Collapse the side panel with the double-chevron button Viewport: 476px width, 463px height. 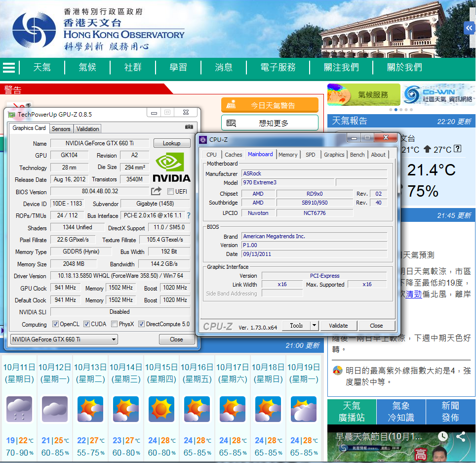pos(469,28)
